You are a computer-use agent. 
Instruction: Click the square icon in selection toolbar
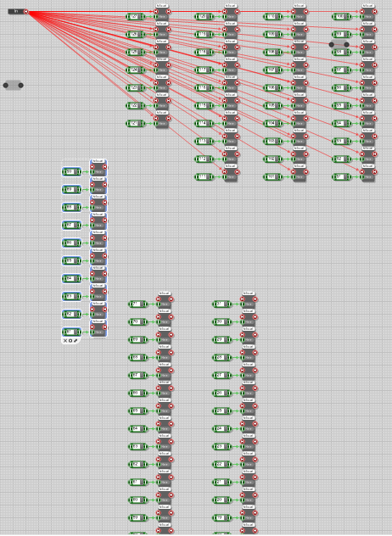pyautogui.click(x=70, y=341)
